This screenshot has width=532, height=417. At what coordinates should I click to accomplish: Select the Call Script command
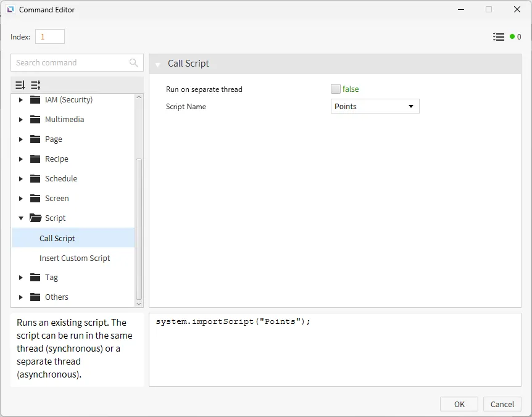(x=57, y=239)
